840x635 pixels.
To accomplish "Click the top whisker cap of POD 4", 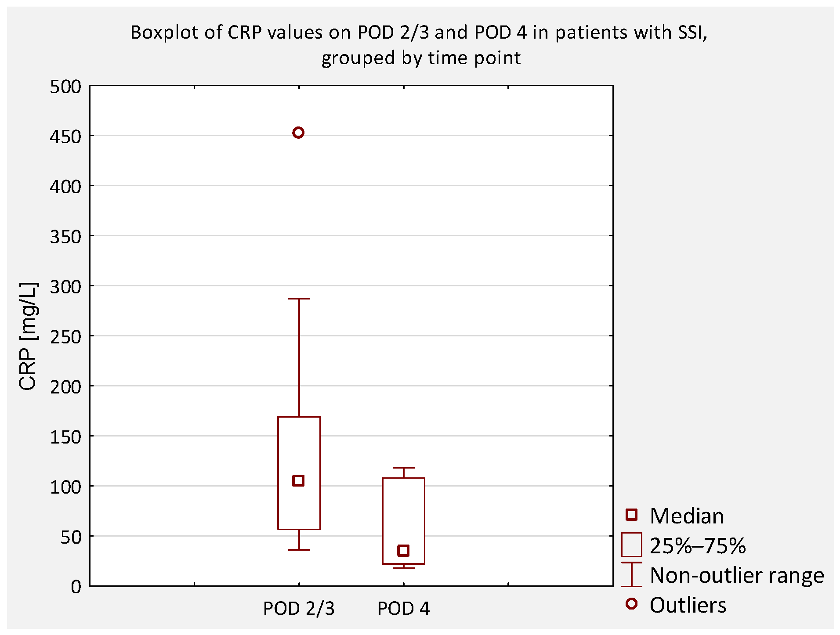I will point(403,468).
